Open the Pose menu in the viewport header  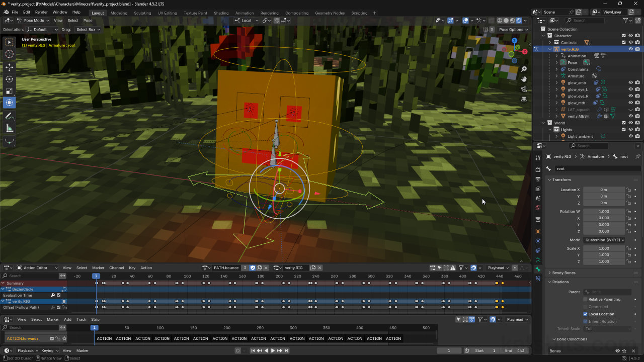pos(88,21)
